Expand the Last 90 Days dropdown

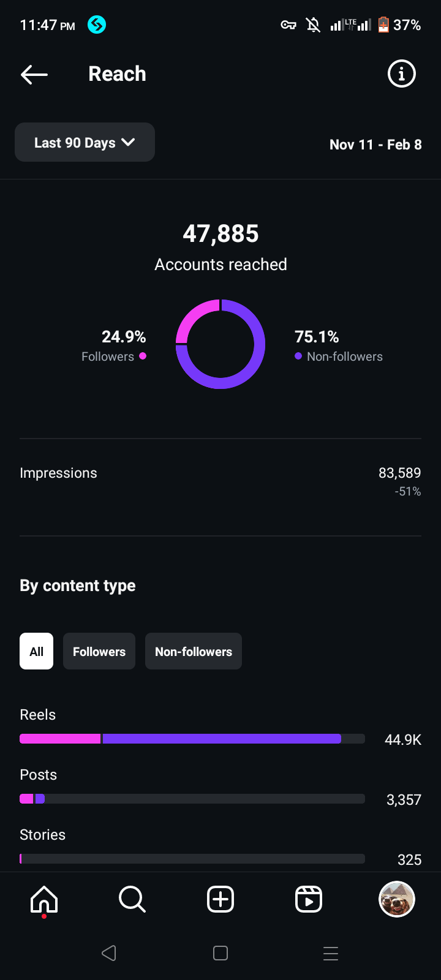tap(85, 143)
